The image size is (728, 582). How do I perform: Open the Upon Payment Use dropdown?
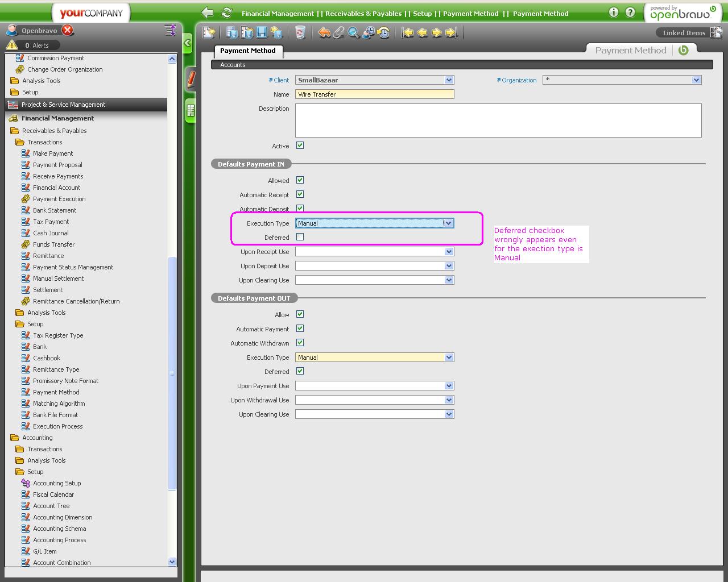point(449,386)
